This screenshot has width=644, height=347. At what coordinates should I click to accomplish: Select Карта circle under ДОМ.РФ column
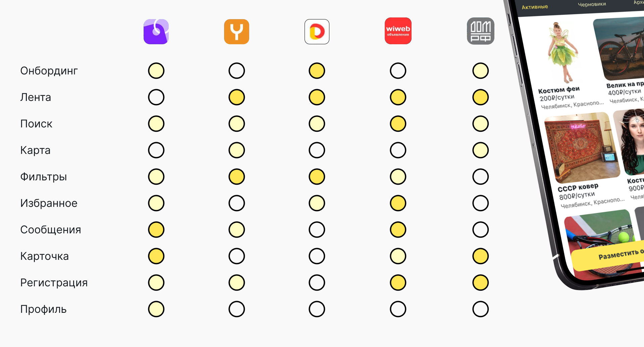coord(480,150)
